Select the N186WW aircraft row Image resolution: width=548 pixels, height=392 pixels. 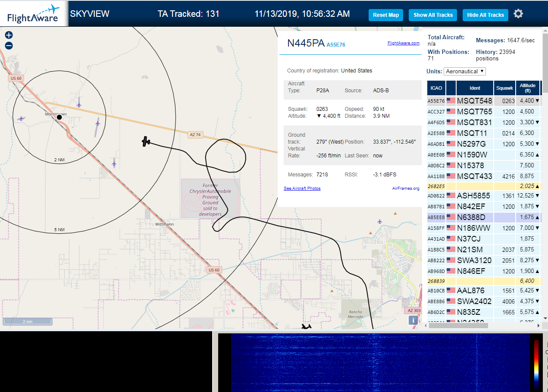(484, 228)
